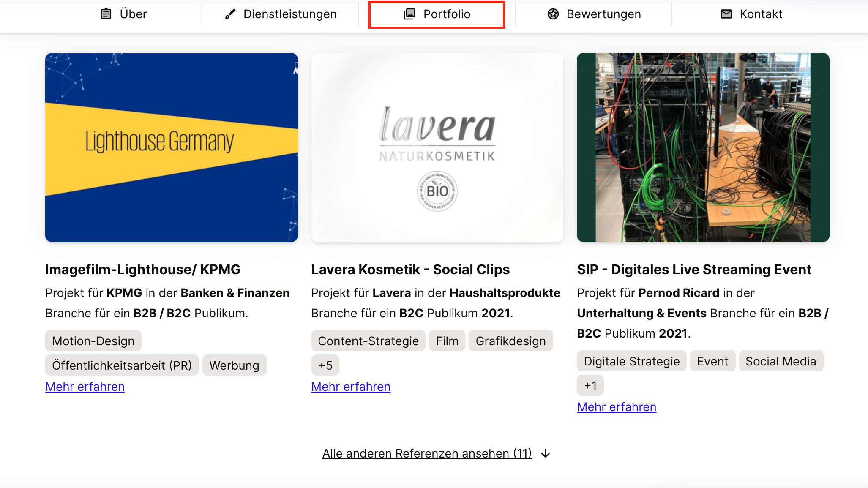Click the down arrow after Alle anderen Referenzen
868x488 pixels.
[x=546, y=454]
